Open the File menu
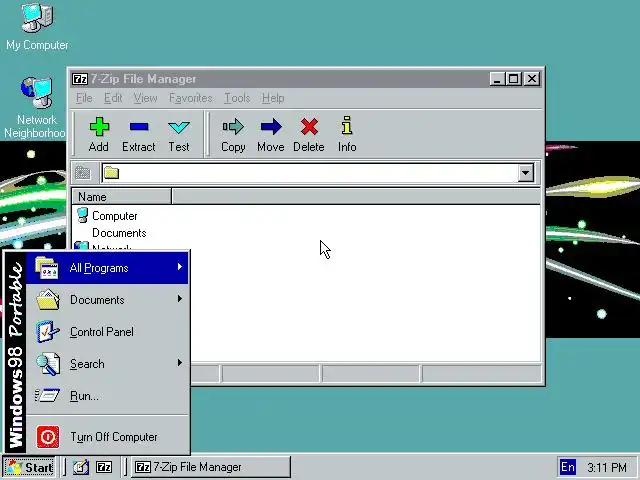640x480 pixels. point(84,98)
